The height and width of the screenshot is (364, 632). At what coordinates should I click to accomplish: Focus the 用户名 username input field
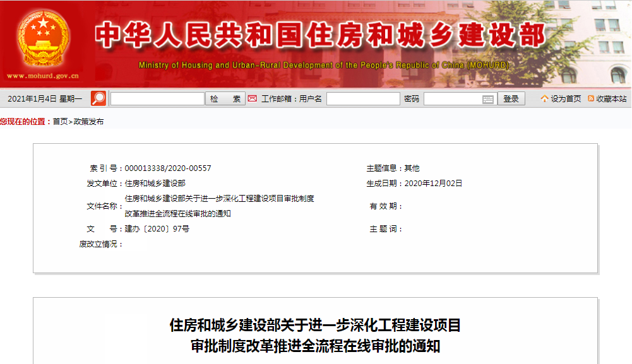pos(363,99)
